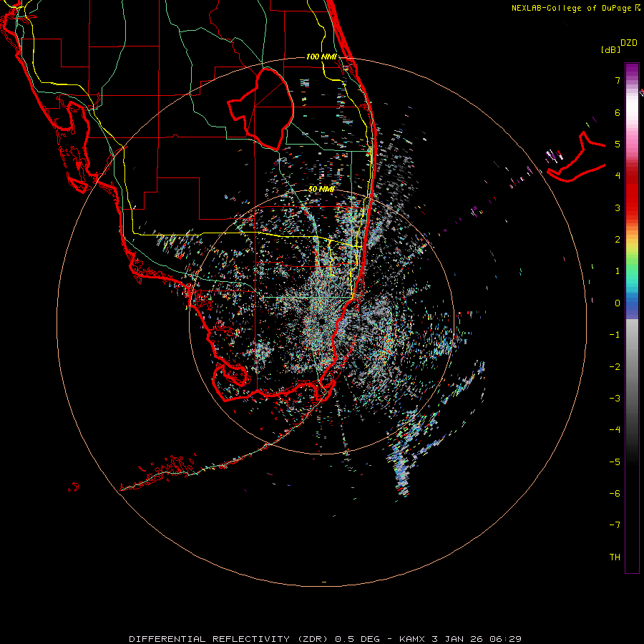Click the -7 value on color scale
The image size is (644, 644).
615,525
